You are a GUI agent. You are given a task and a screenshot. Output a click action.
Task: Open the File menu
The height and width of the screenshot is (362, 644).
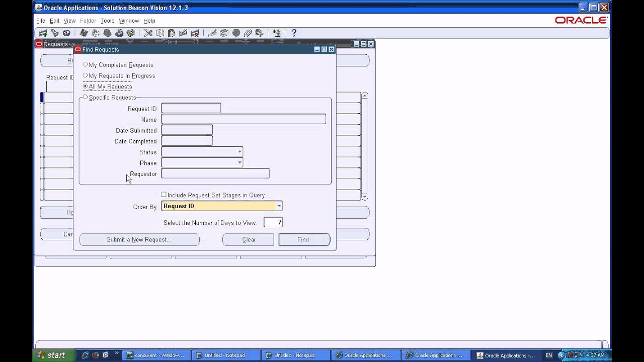(x=41, y=21)
